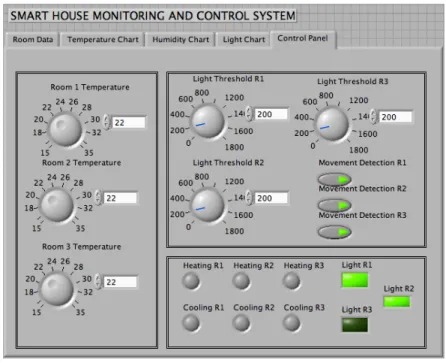This screenshot has width=446, height=363.
Task: Toggle the Movement Detection R1 switch
Action: (334, 179)
